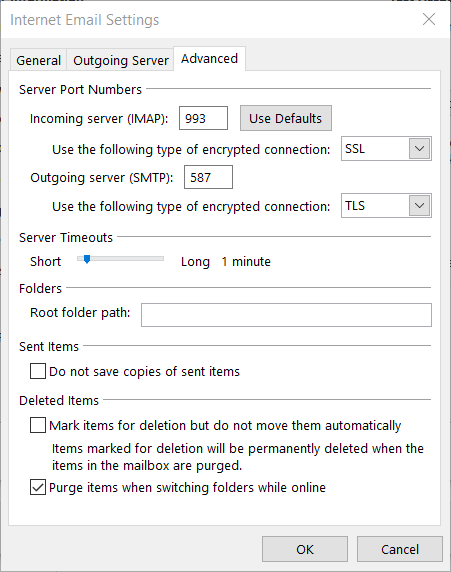Switch to the General tab

click(x=38, y=60)
